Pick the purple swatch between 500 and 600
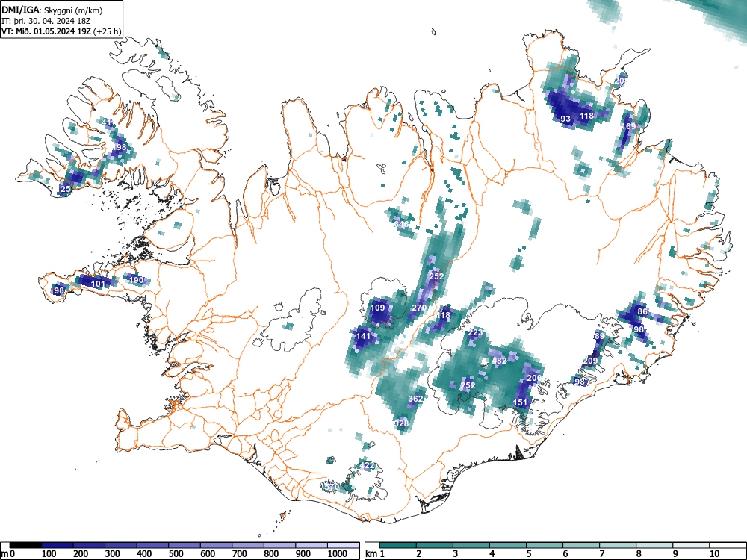Screen dimensions: 747x560 point(185,545)
